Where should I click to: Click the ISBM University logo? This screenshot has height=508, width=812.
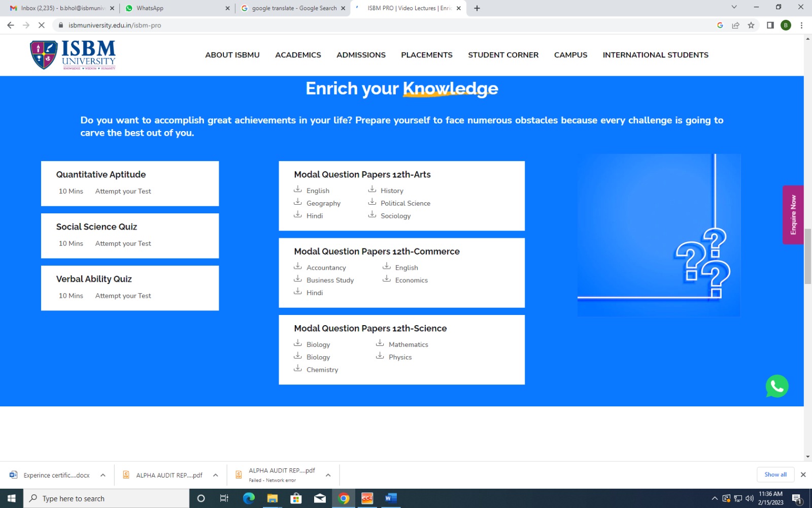click(73, 55)
